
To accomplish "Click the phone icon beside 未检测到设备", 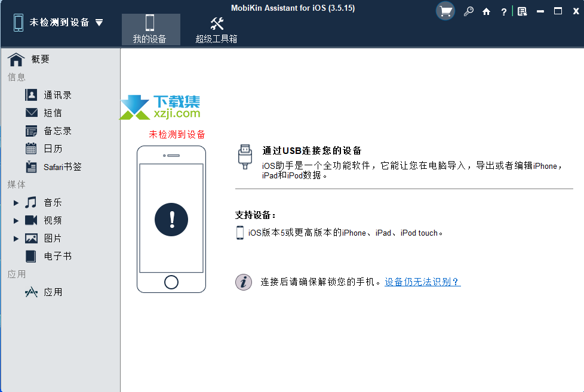I will click(x=19, y=23).
